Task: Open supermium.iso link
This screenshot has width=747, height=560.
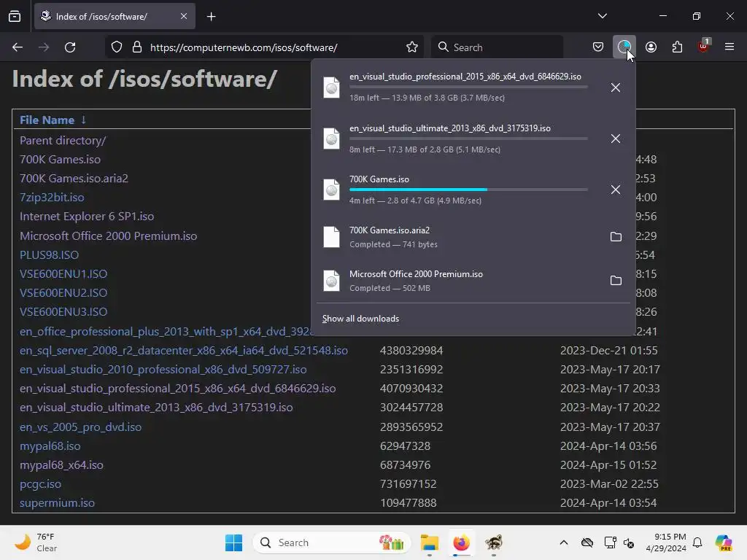Action: point(57,503)
